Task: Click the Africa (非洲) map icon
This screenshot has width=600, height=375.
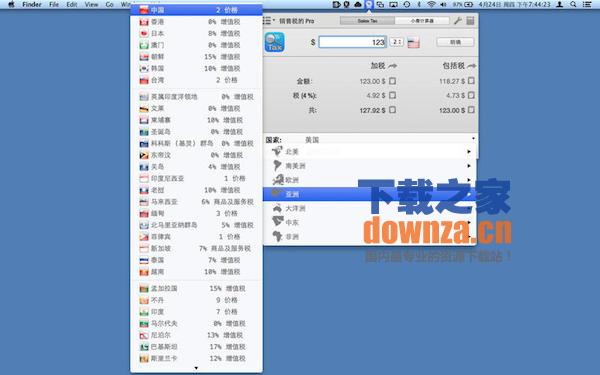Action: pyautogui.click(x=277, y=236)
